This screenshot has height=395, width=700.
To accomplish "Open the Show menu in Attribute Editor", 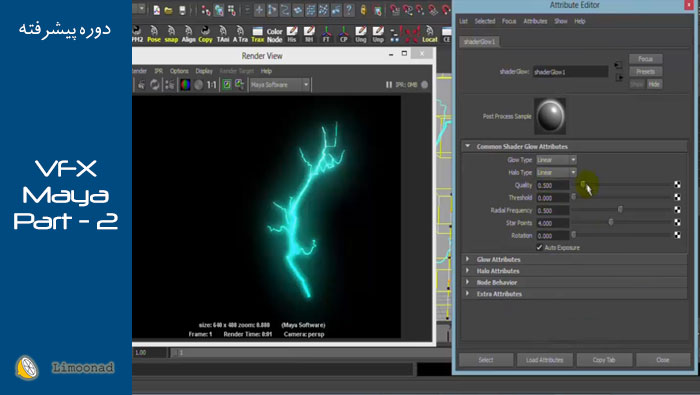I will tap(561, 21).
